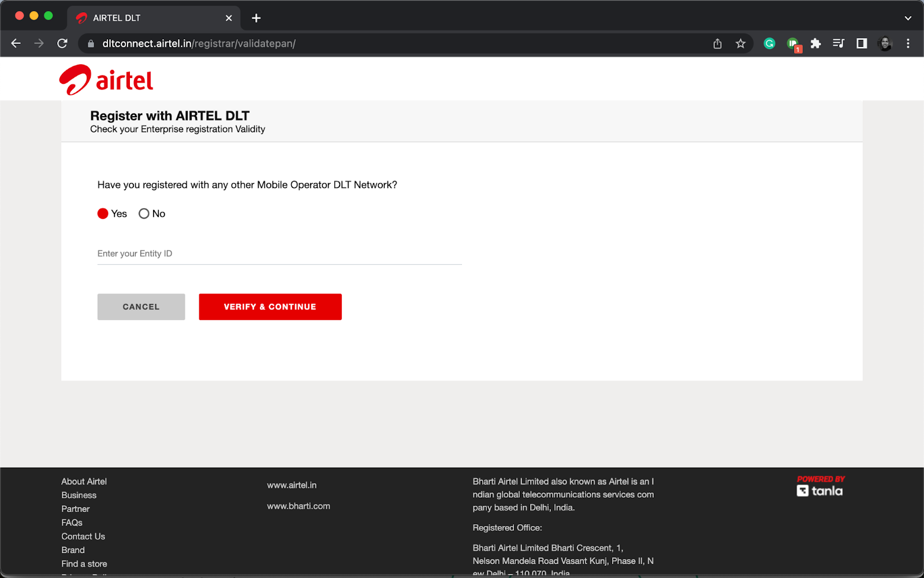This screenshot has height=578, width=924.
Task: Expand the tab search chevron
Action: [908, 18]
